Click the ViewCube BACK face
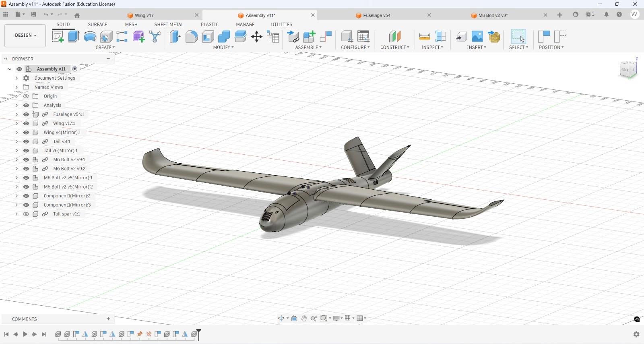This screenshot has width=644, height=344. [625, 70]
